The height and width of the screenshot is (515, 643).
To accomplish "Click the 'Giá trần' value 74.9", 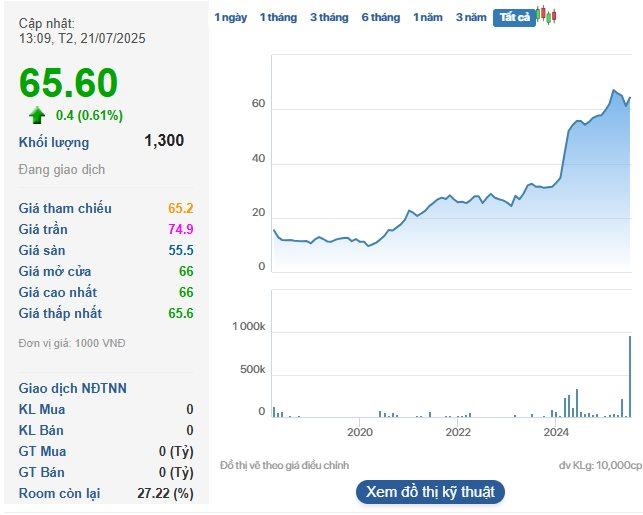I will coord(180,230).
